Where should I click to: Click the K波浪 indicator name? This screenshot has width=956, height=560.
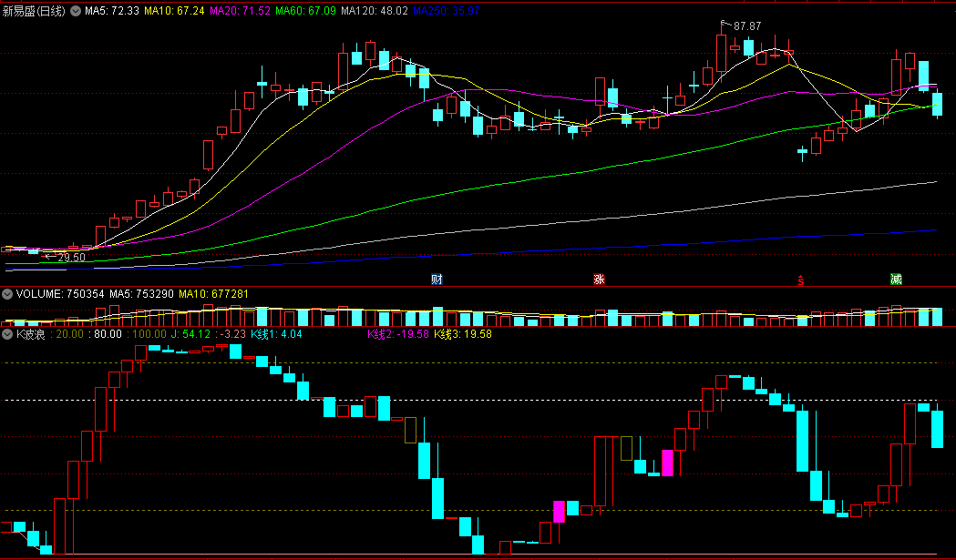pos(30,334)
